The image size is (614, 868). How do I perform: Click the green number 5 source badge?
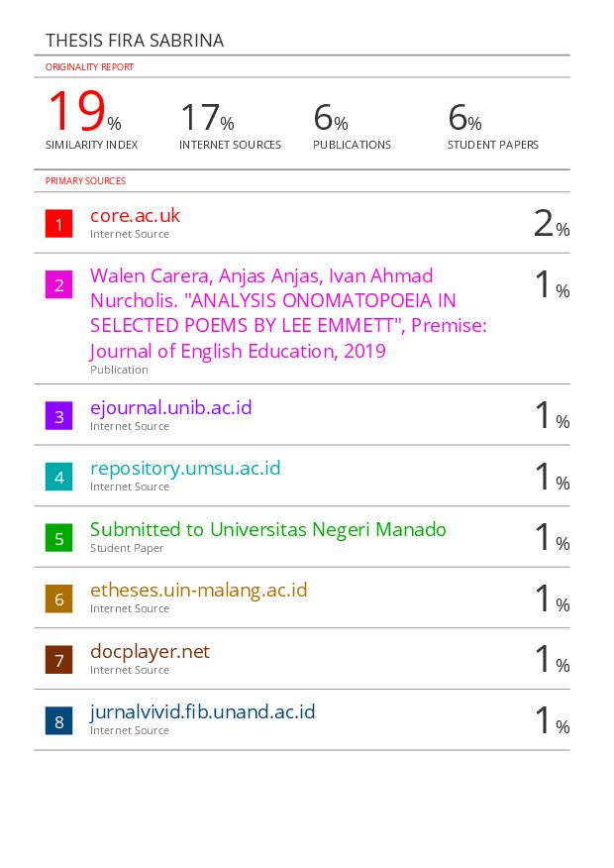(x=58, y=537)
